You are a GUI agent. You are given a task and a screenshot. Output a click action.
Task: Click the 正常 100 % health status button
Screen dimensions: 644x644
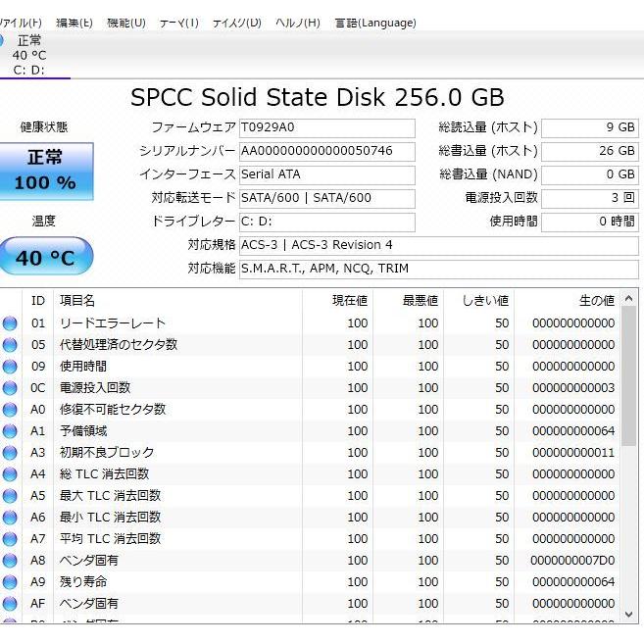pyautogui.click(x=44, y=171)
